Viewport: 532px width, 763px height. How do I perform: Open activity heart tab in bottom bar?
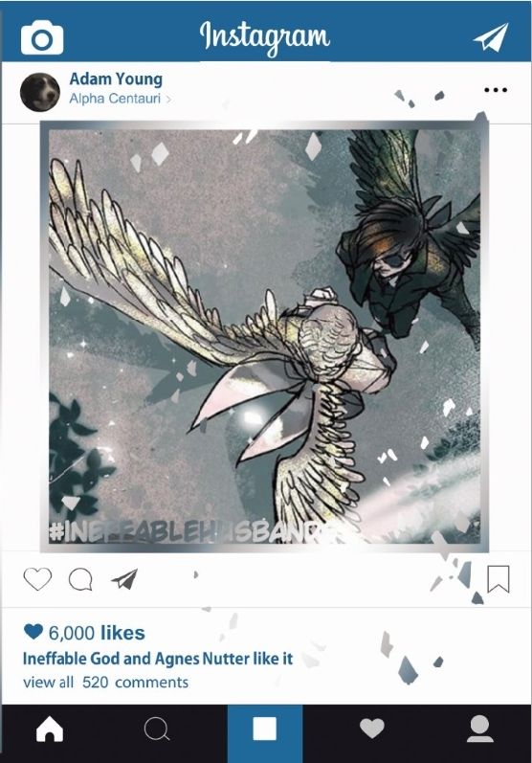(x=372, y=729)
